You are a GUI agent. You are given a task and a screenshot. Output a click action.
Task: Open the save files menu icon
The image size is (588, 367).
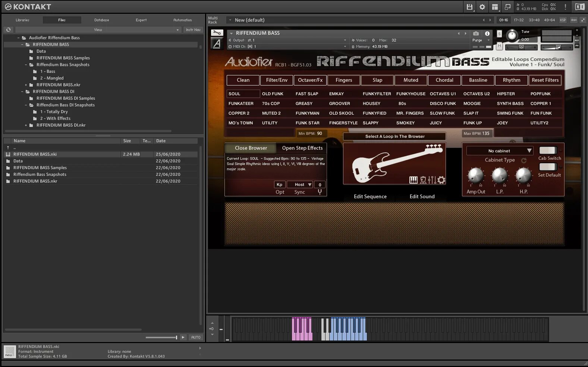click(x=469, y=7)
